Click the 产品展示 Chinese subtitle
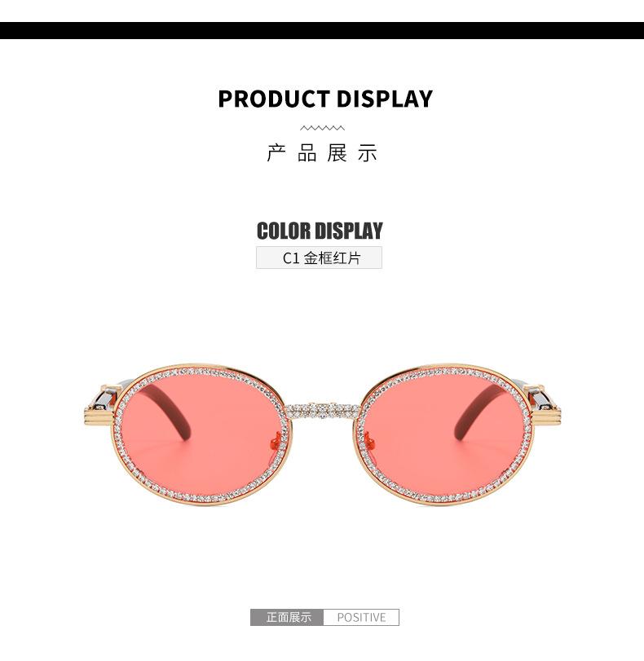 322,152
